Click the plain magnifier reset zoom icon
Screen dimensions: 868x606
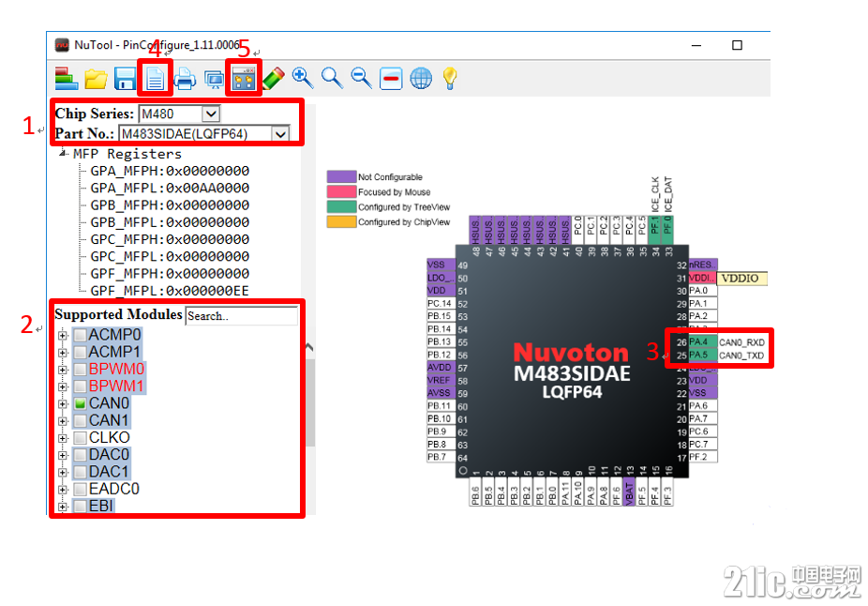pos(332,78)
